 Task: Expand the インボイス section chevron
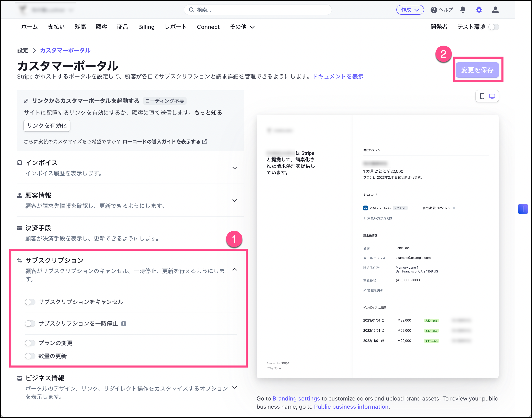coord(234,168)
